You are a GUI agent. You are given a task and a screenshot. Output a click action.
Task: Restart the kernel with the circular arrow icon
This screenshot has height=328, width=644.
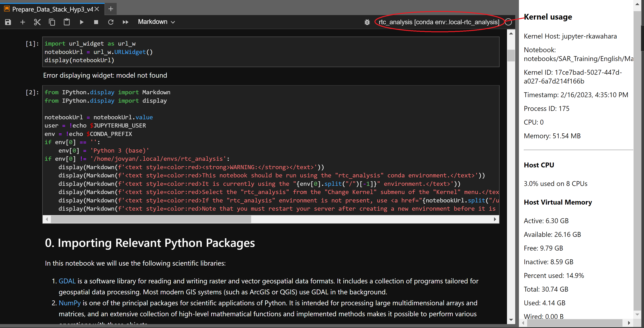[111, 22]
